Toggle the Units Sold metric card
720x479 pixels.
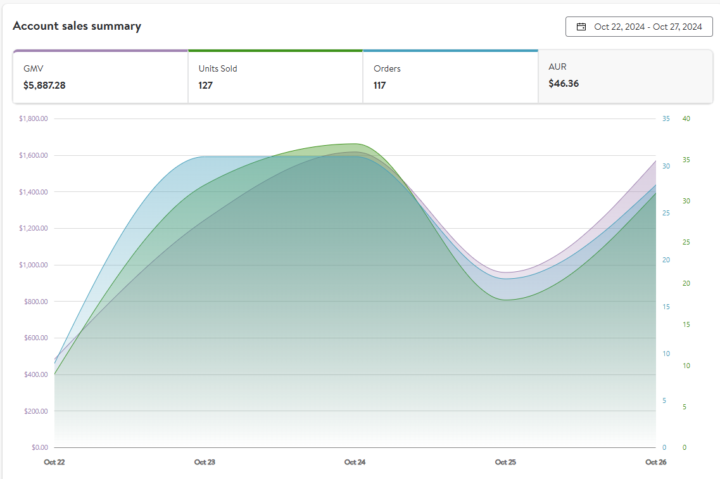click(x=274, y=77)
